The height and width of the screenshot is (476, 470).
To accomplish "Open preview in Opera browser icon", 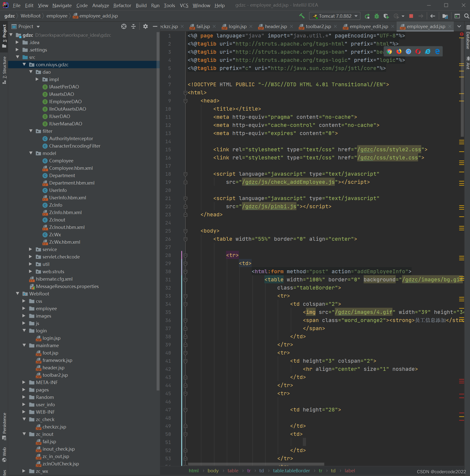I will pyautogui.click(x=418, y=51).
